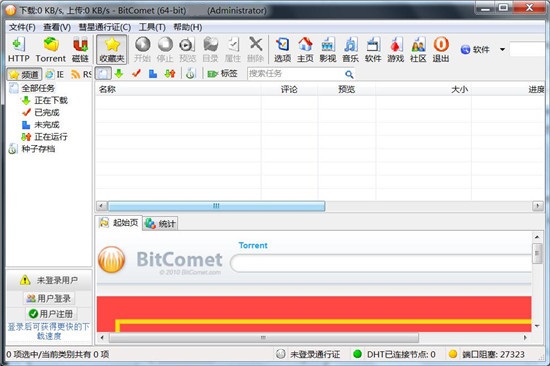Click the 用户登录 button
The image size is (550, 366).
pyautogui.click(x=49, y=298)
